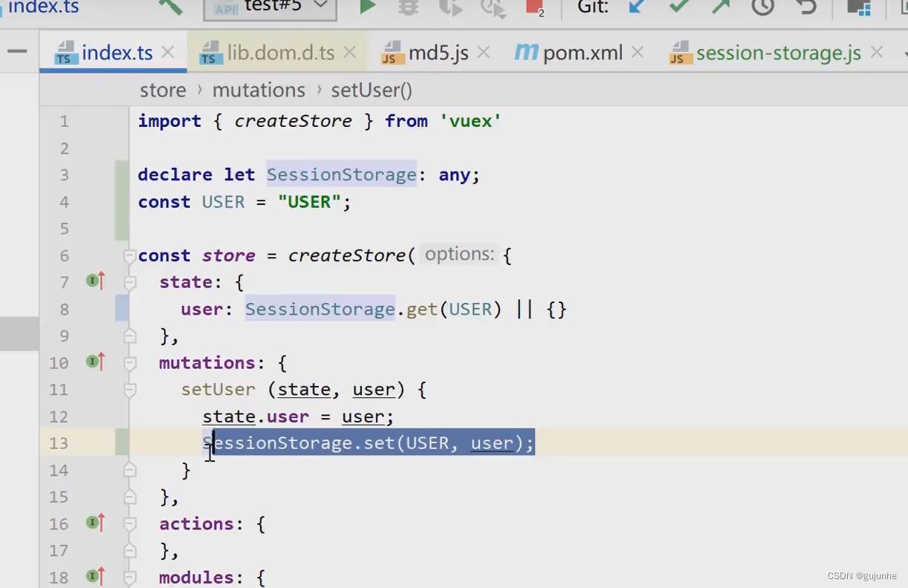Click the 'options:' inlay hint on line 6
Image resolution: width=908 pixels, height=588 pixels.
pyautogui.click(x=459, y=255)
